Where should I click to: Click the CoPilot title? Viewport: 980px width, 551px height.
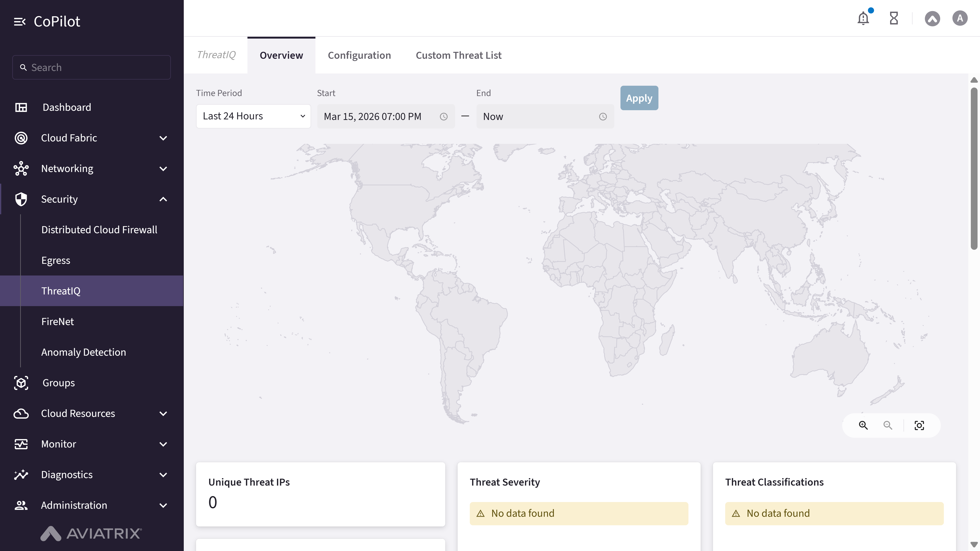pyautogui.click(x=57, y=22)
